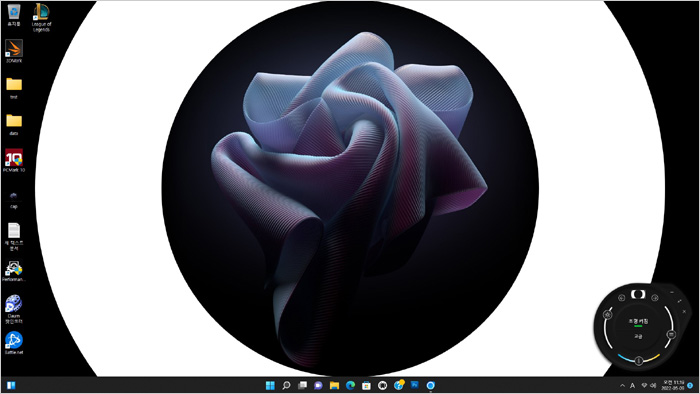Select the League of Legends shortcut

(x=42, y=18)
